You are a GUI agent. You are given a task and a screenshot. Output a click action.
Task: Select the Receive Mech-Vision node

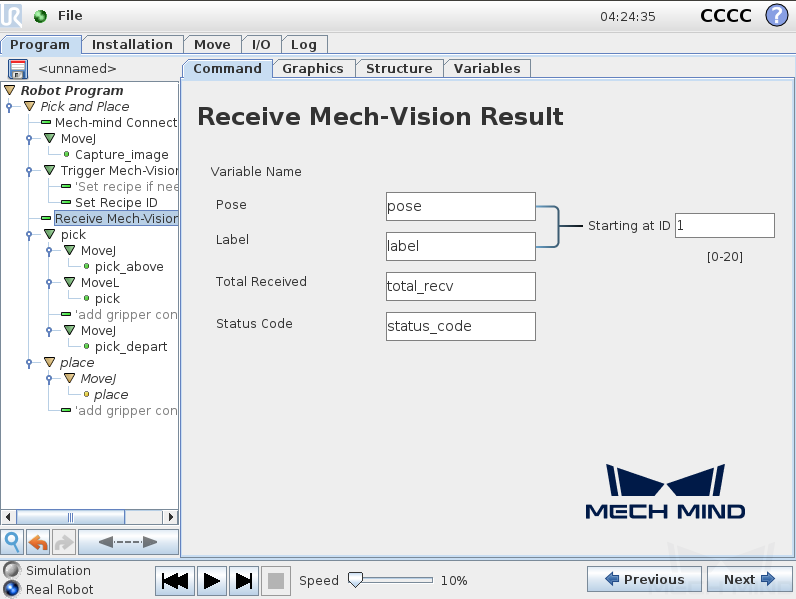click(x=116, y=218)
